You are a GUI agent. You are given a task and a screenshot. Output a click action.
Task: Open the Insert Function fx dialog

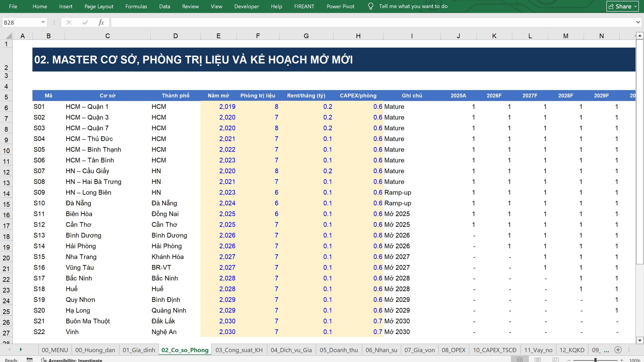click(x=101, y=23)
